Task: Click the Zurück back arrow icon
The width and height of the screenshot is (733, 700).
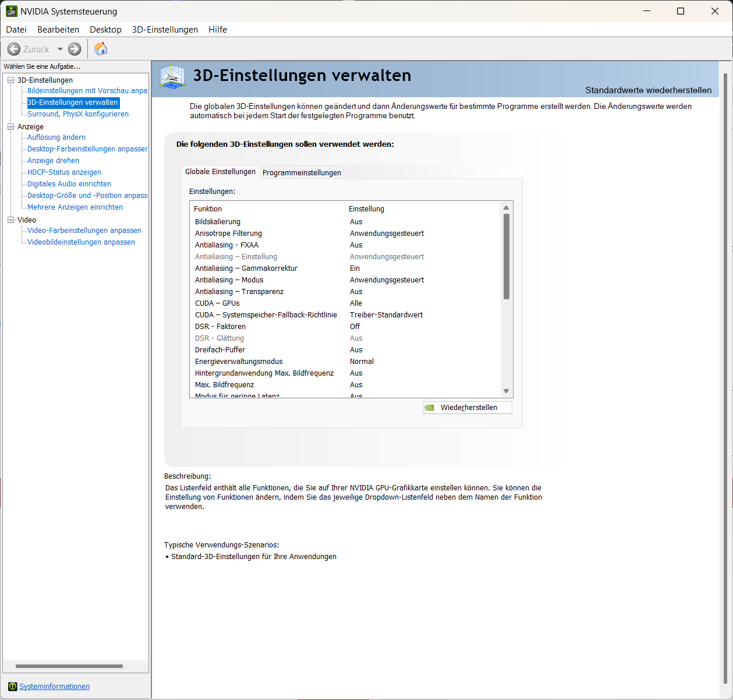Action: 14,49
